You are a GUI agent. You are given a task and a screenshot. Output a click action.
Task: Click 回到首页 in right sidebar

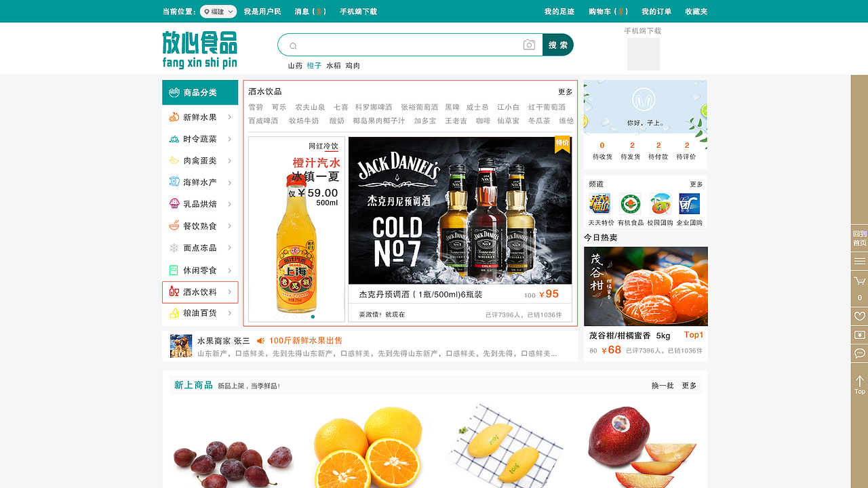[860, 238]
